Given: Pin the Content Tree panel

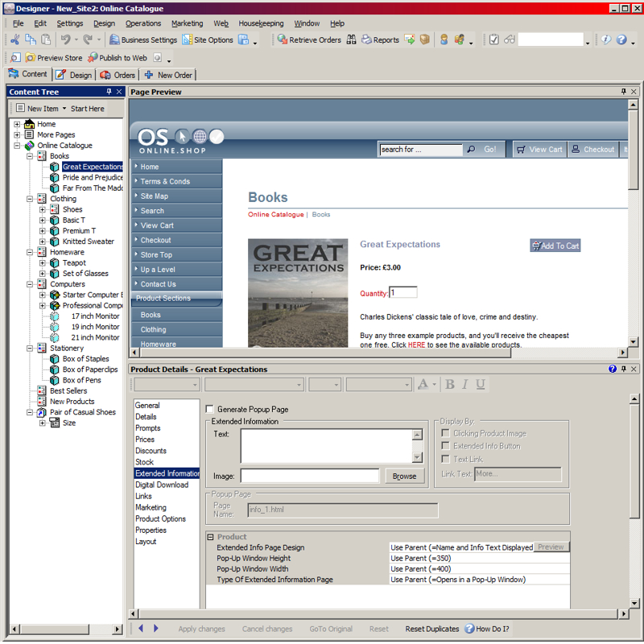Looking at the screenshot, I should 109,92.
